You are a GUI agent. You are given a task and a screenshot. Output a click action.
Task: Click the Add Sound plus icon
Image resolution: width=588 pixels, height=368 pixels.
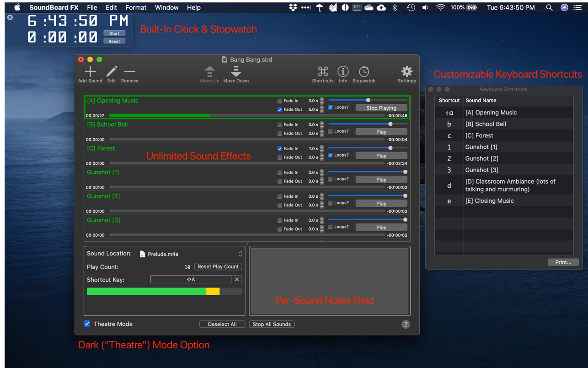[x=90, y=71]
